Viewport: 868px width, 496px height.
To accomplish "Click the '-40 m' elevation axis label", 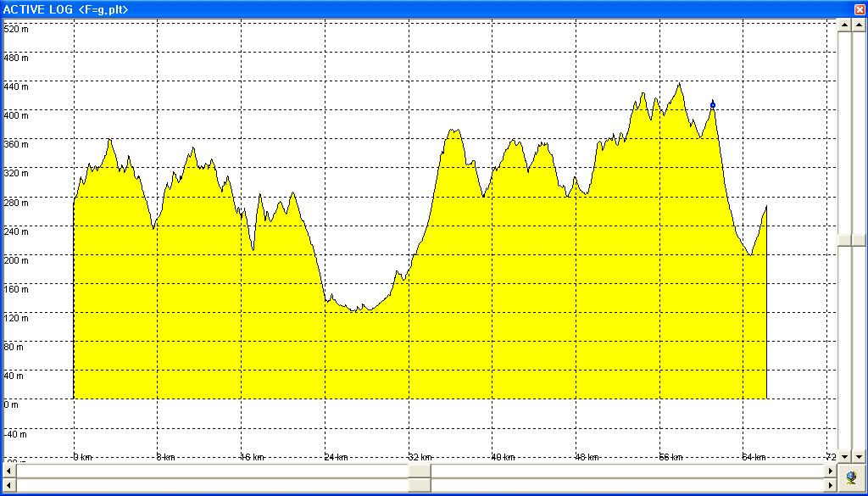I will coord(15,433).
